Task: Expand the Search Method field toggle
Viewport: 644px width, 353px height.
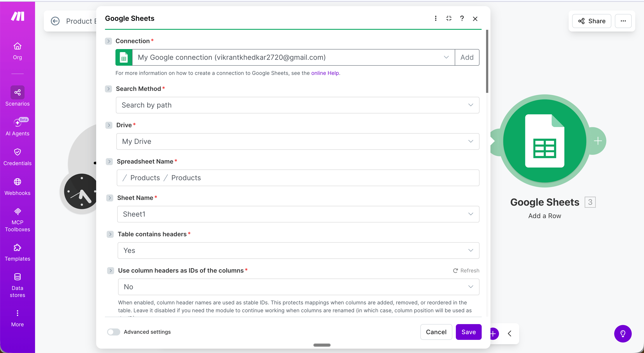Action: click(x=108, y=89)
